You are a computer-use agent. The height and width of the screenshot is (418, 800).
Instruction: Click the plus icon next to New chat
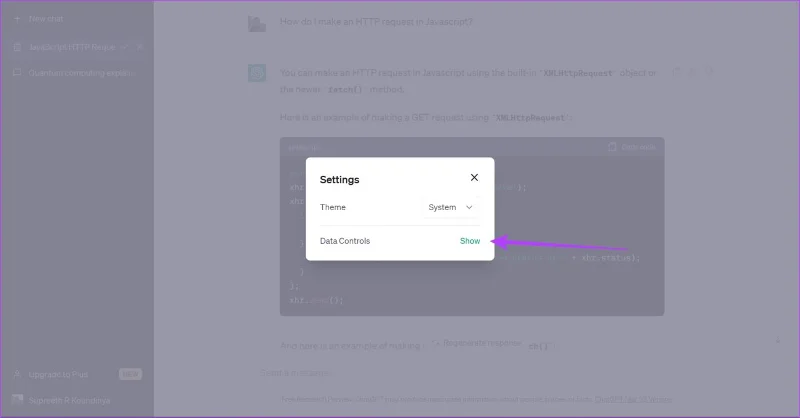17,19
